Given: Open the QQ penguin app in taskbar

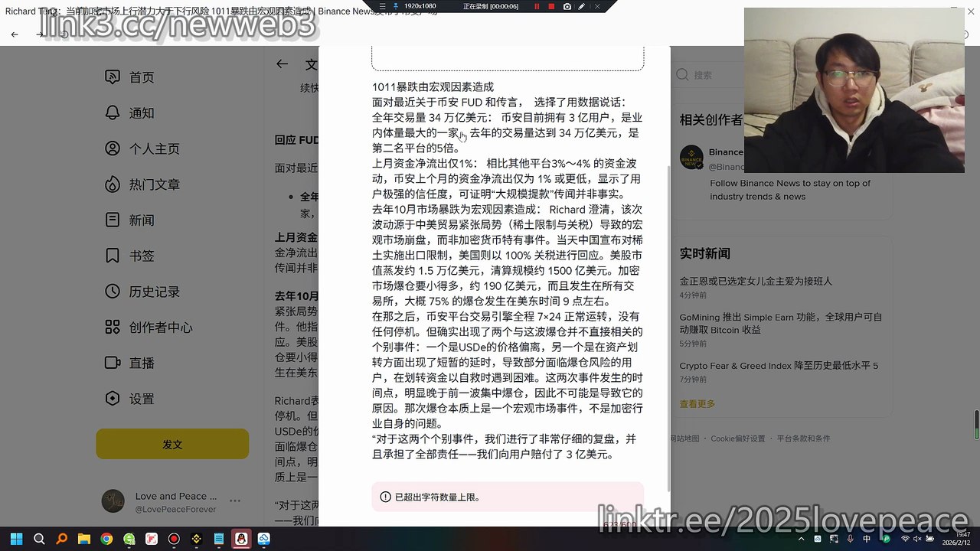Looking at the screenshot, I should tap(241, 540).
